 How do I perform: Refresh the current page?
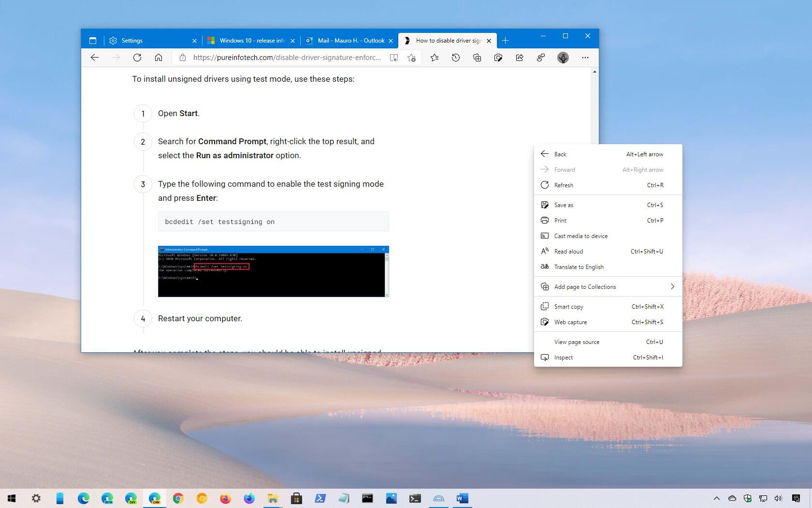[137, 58]
